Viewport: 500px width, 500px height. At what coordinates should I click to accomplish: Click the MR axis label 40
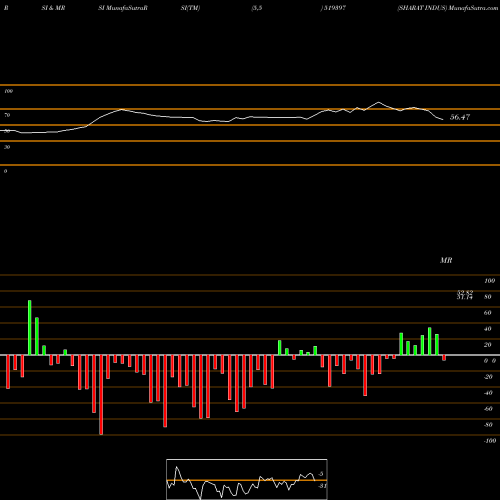click(x=487, y=329)
